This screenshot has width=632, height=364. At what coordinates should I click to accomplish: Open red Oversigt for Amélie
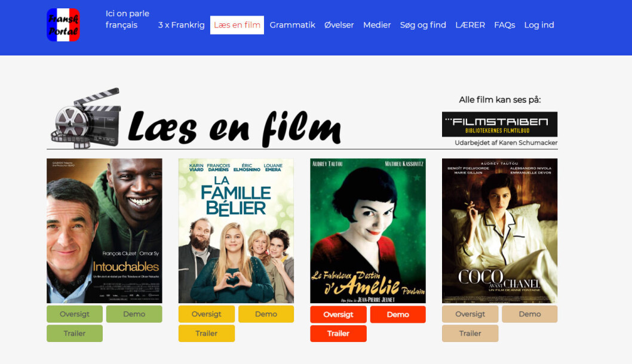click(338, 314)
